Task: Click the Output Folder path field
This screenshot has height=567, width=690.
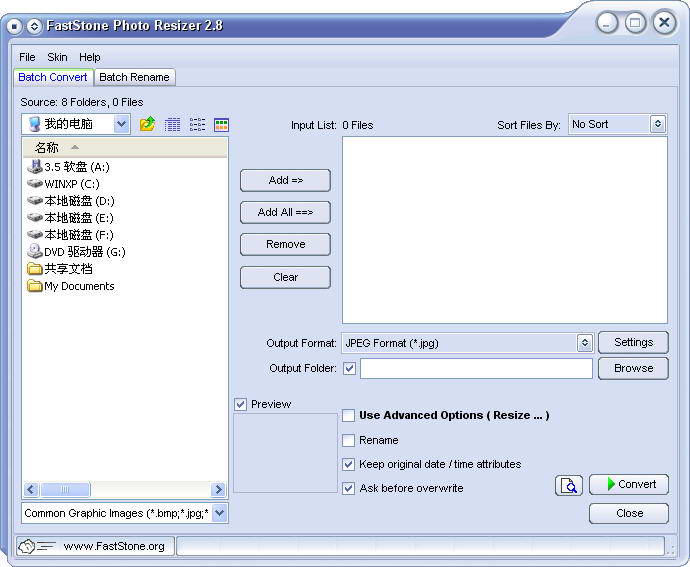Action: (x=476, y=368)
